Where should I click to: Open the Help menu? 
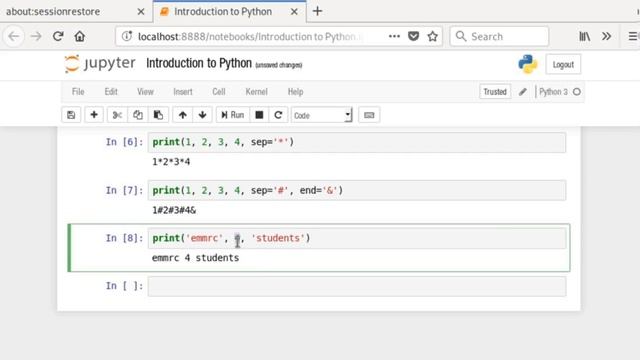[x=296, y=92]
